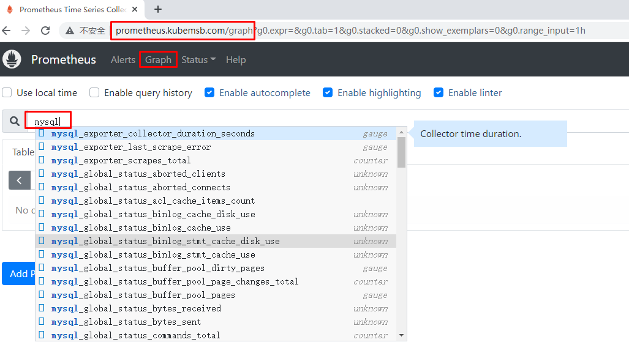
Task: Click icon beside mysql_global_status_aborted_clients
Action: tap(42, 174)
